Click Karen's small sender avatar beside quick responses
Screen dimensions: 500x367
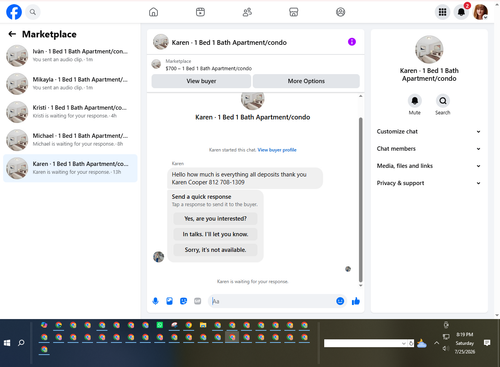pyautogui.click(x=158, y=257)
